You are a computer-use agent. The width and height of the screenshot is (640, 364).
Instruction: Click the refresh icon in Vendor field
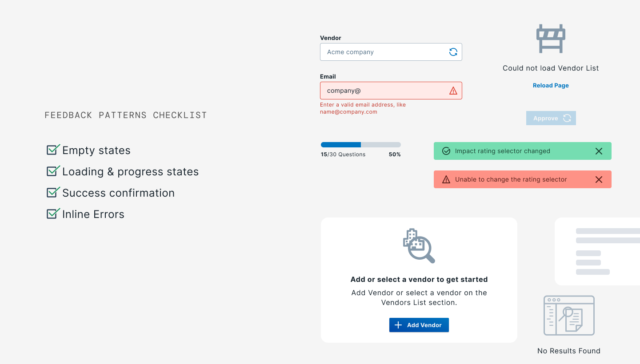click(453, 52)
